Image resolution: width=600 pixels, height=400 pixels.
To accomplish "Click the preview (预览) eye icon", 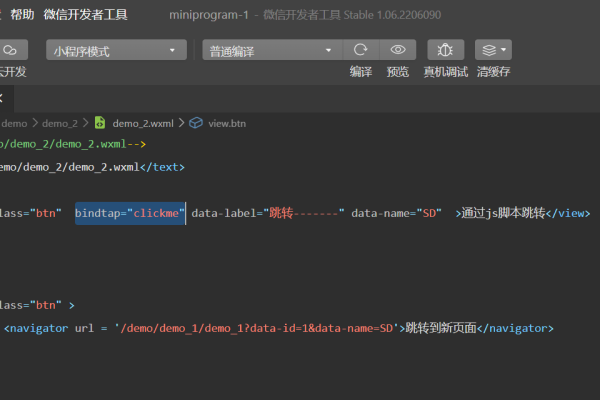I will (x=398, y=50).
